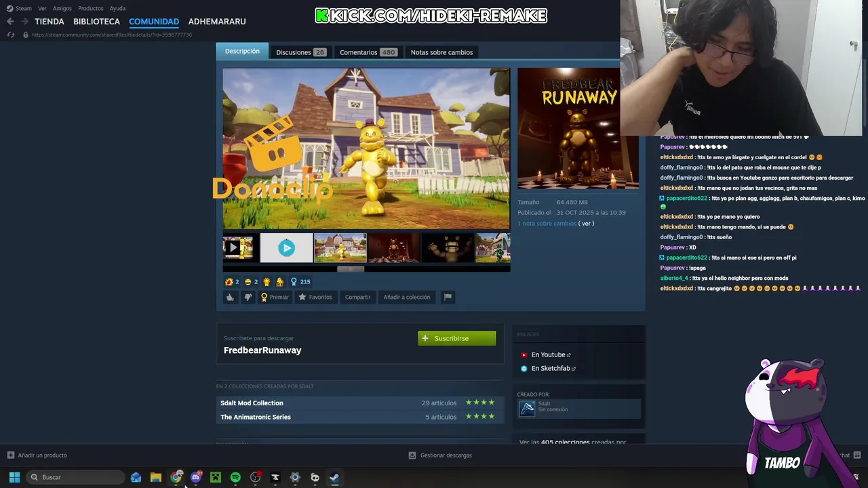Open the ADHEMARARU profile section
The height and width of the screenshot is (488, 868).
tap(217, 22)
